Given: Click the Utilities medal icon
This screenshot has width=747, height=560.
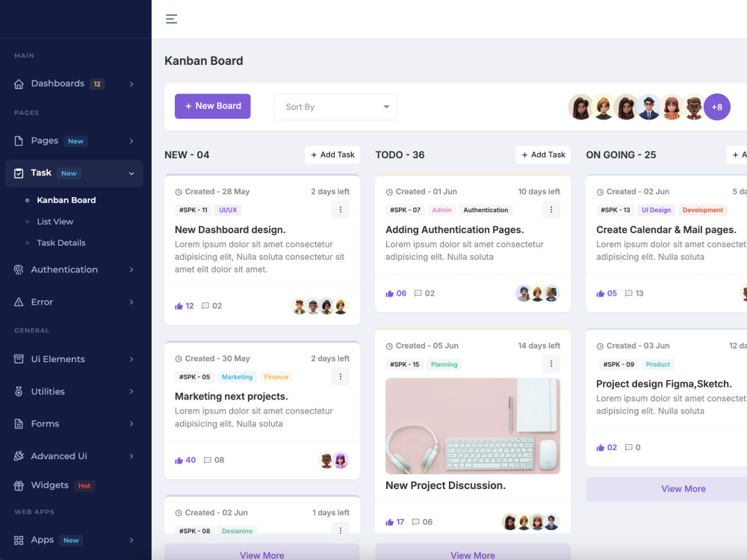Looking at the screenshot, I should pyautogui.click(x=19, y=391).
